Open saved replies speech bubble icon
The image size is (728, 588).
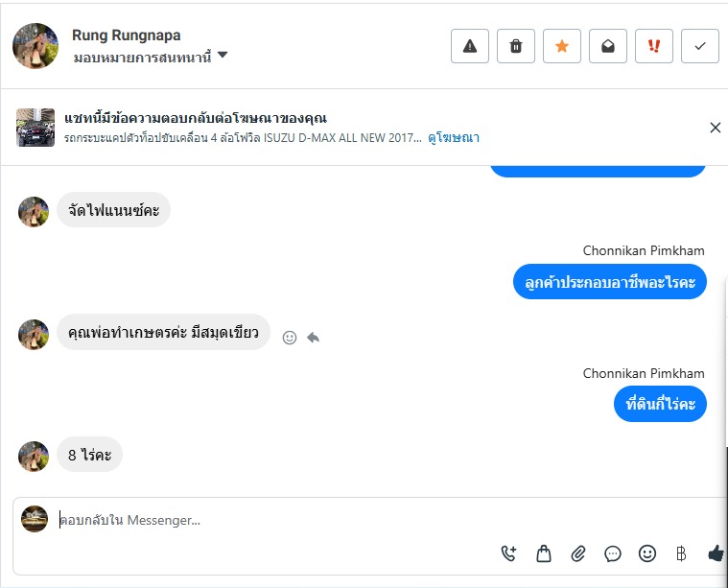click(613, 553)
